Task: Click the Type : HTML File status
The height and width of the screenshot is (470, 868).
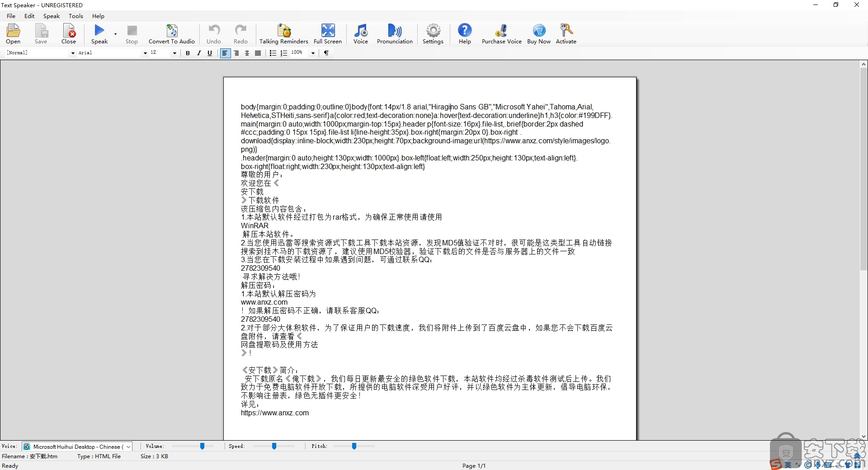Action: coord(99,456)
